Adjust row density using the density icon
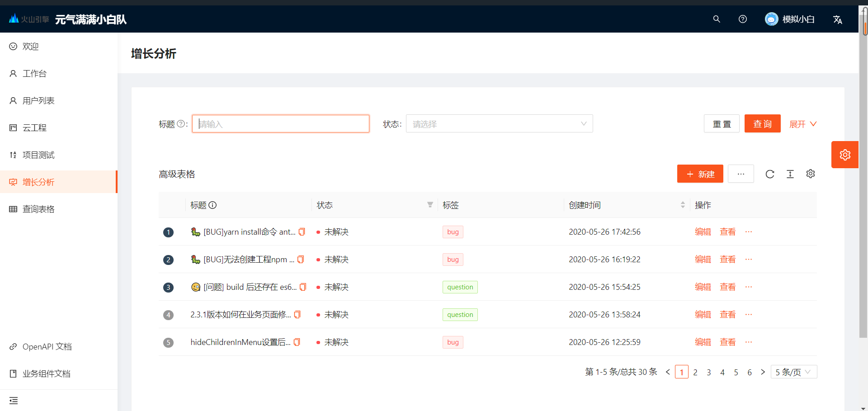Screen dimensions: 868x411 pyautogui.click(x=790, y=174)
